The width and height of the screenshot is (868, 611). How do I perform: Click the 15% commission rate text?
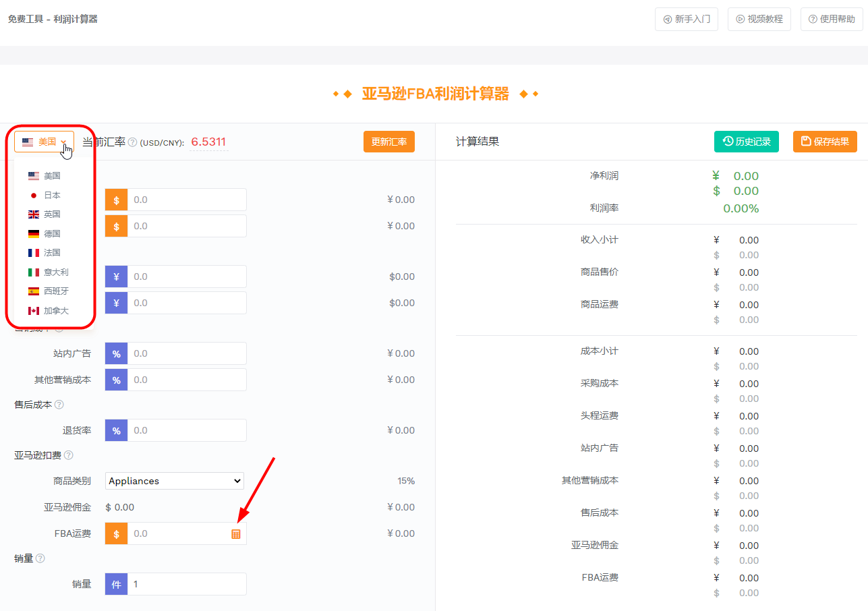pyautogui.click(x=406, y=481)
